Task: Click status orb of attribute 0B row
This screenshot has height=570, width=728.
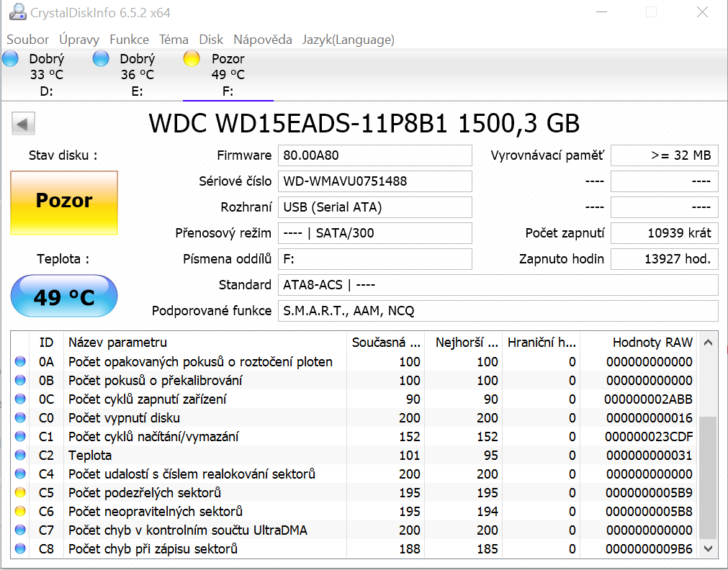Action: (x=20, y=380)
